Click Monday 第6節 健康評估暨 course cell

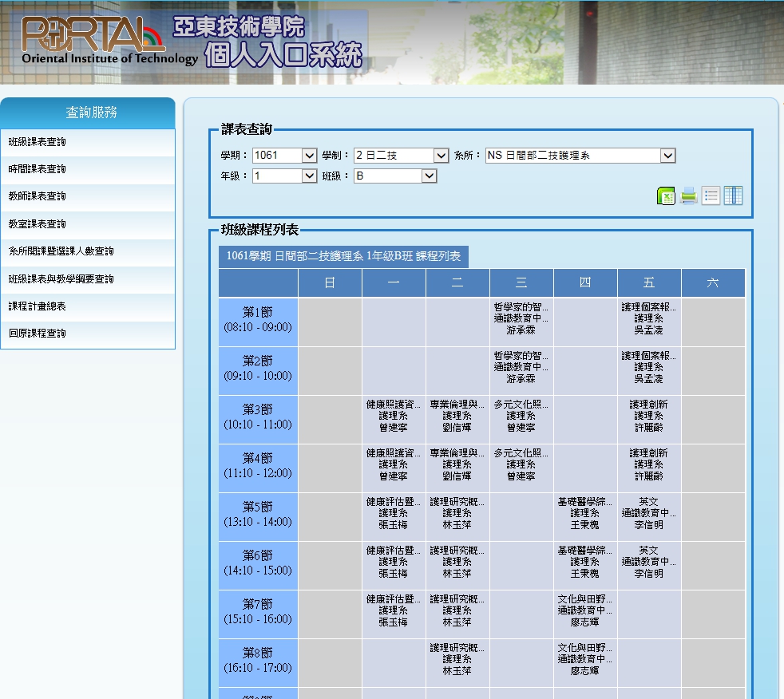(394, 566)
